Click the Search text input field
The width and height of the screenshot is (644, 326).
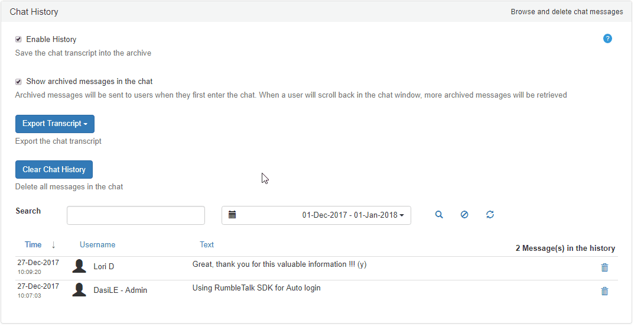click(136, 215)
